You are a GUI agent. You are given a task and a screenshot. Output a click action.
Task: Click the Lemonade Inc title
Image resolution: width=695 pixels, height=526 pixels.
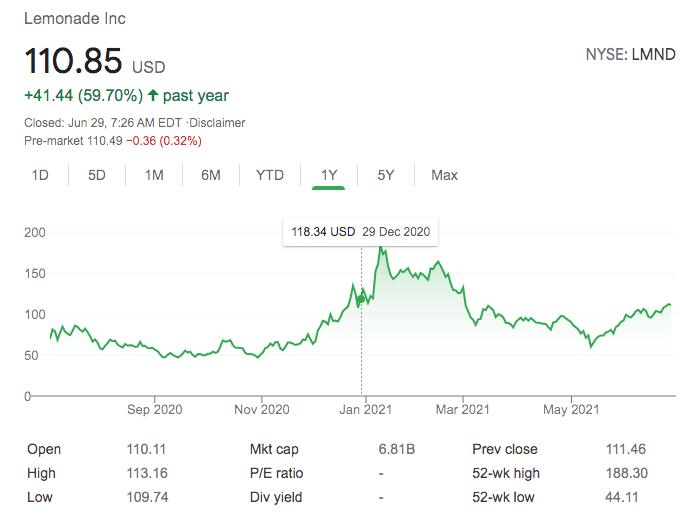[x=75, y=19]
